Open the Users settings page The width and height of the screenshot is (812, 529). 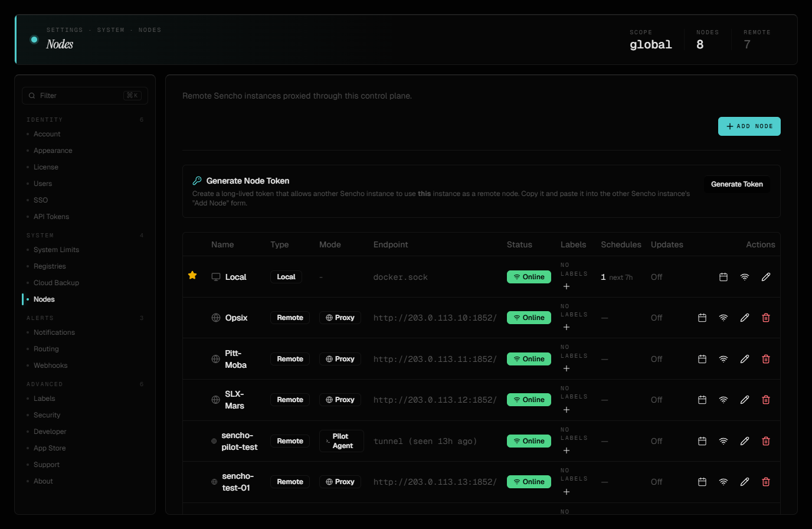pyautogui.click(x=43, y=184)
